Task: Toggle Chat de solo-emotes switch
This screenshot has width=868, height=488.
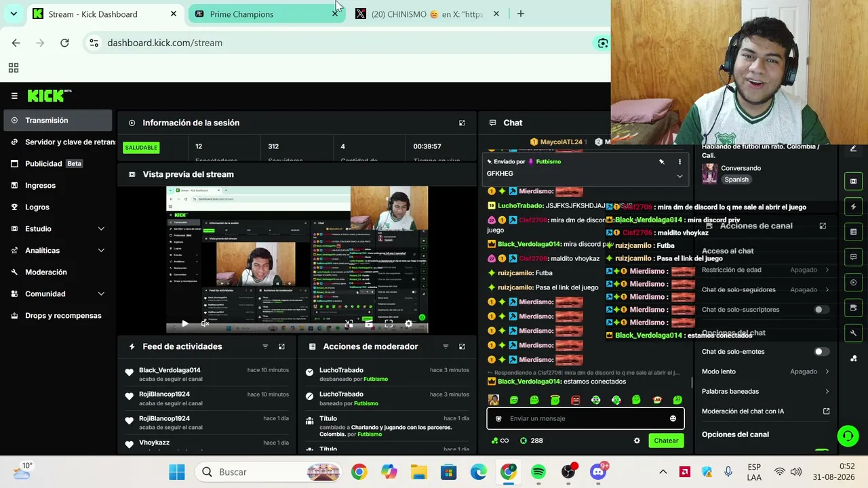Action: (x=821, y=352)
